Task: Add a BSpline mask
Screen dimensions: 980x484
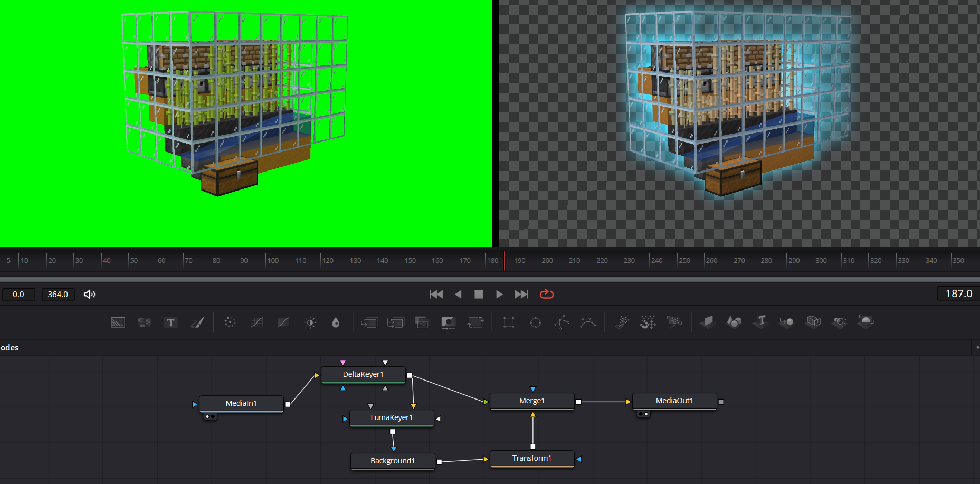Action: pyautogui.click(x=588, y=322)
